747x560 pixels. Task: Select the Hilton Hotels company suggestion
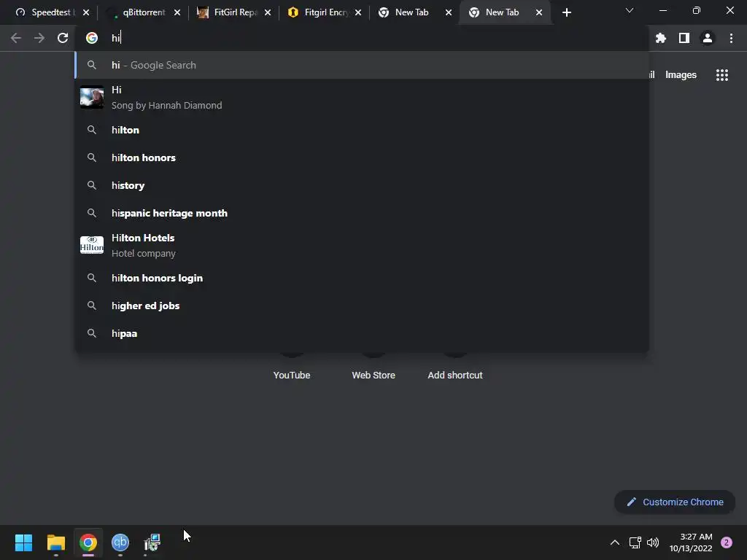point(362,245)
